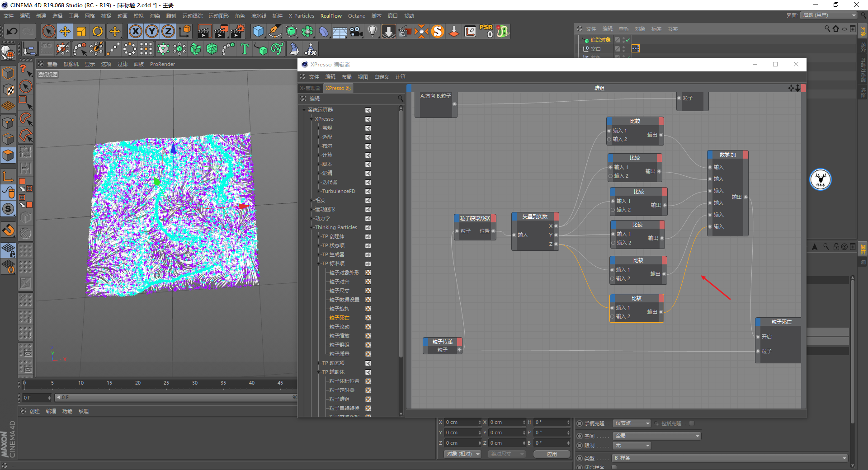Click the fx effector icon

(x=311, y=49)
